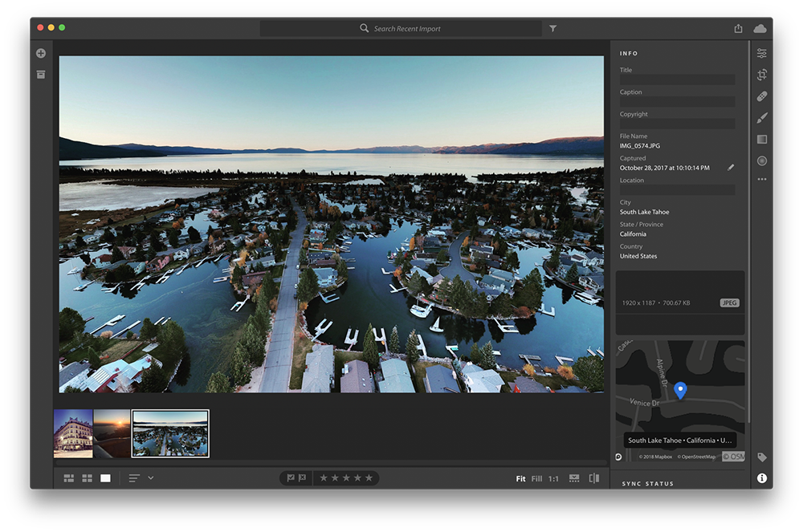Switch to Detail single-photo view

pyautogui.click(x=105, y=478)
